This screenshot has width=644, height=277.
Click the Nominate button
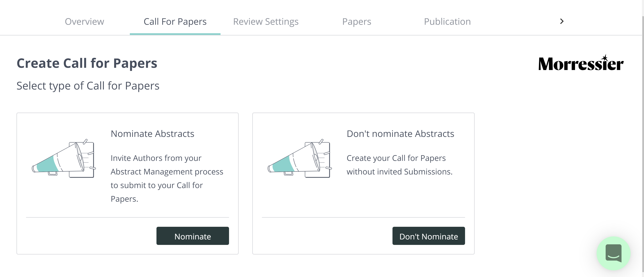[193, 236]
